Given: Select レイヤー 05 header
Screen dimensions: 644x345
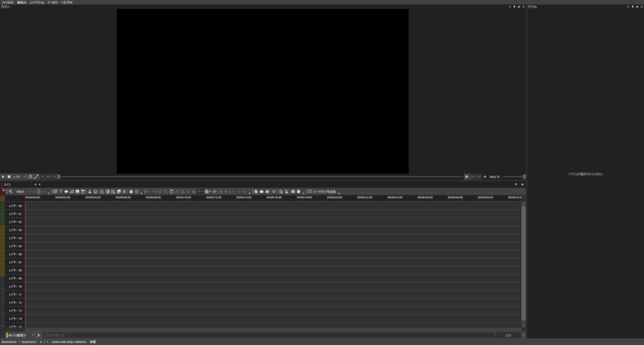Looking at the screenshot, I should tap(15, 246).
